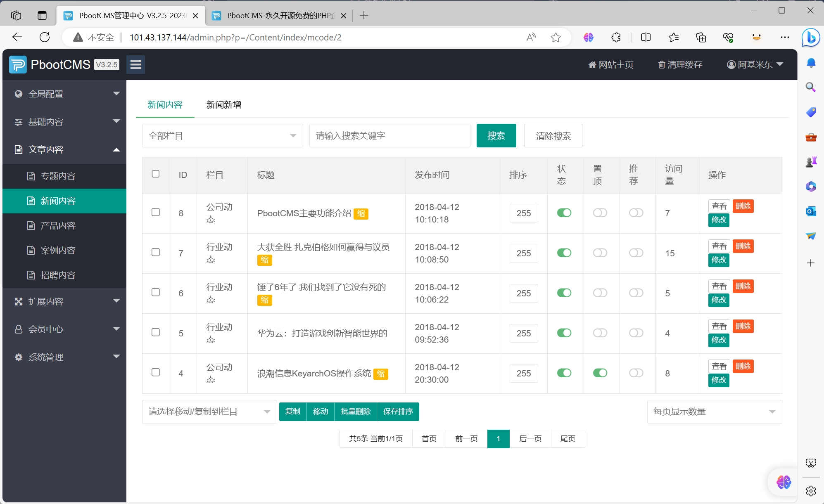Open Copilot icon in Edge sidebar
This screenshot has height=504, width=824.
810,38
